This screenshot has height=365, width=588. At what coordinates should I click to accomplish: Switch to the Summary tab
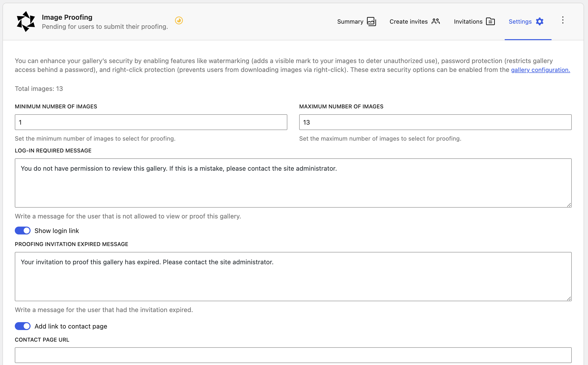350,21
